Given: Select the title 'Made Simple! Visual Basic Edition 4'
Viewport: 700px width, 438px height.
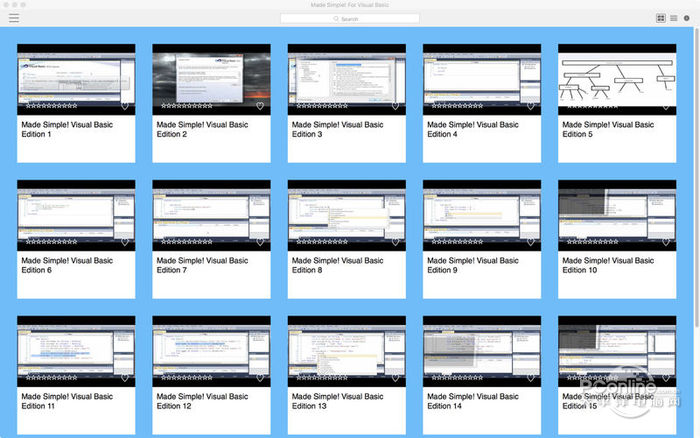Looking at the screenshot, I should pyautogui.click(x=473, y=129).
